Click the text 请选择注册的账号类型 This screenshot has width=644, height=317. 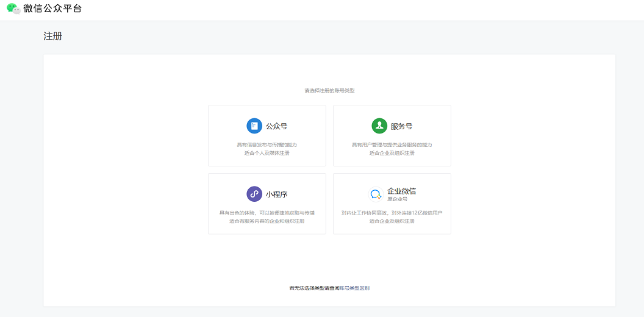329,91
